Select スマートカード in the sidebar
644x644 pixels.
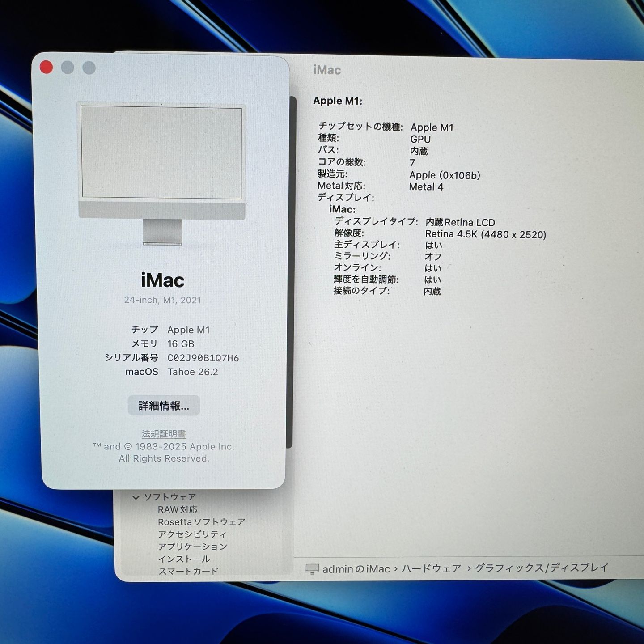[x=188, y=571]
